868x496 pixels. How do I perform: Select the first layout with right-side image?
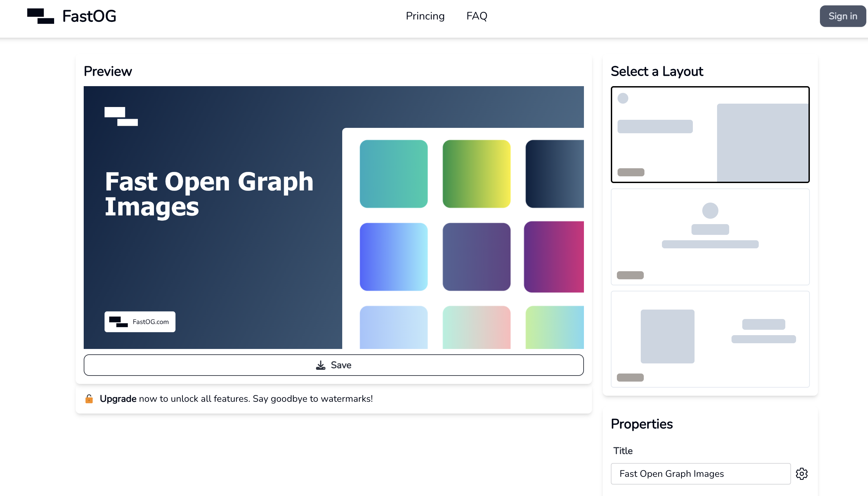click(710, 135)
